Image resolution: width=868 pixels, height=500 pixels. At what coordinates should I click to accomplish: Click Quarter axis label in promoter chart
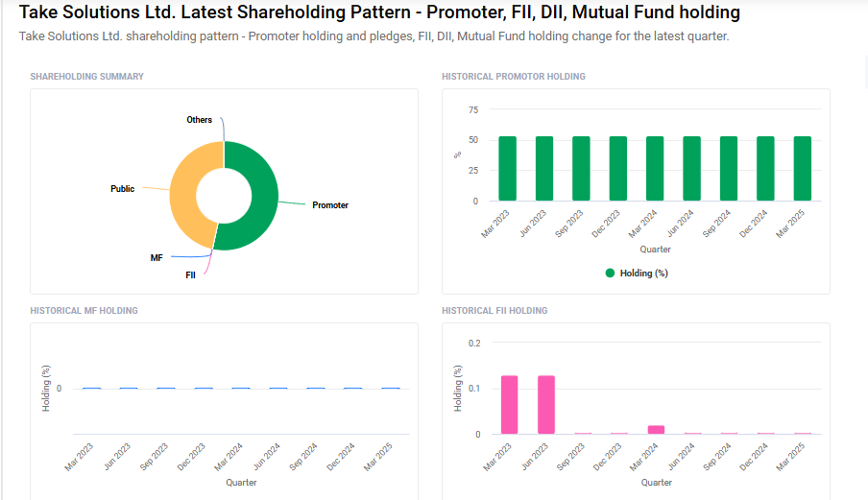click(656, 249)
